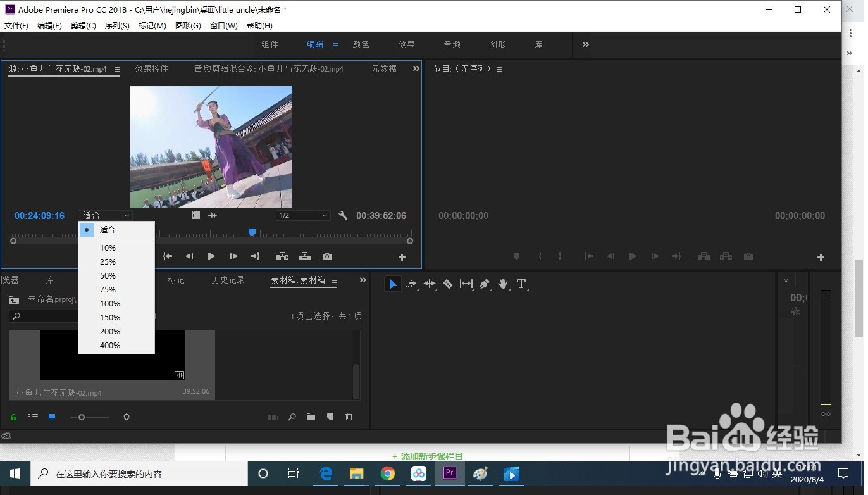This screenshot has width=868, height=495.
Task: Export frame with camera icon in Source monitor
Action: coord(326,256)
